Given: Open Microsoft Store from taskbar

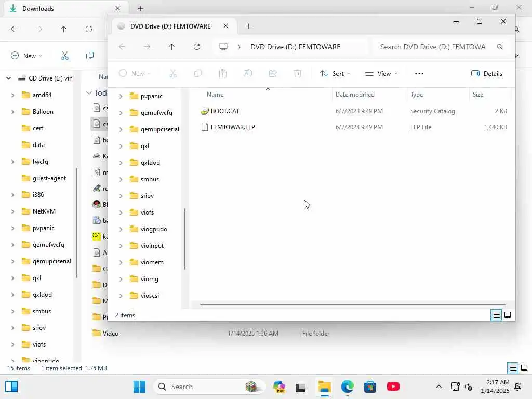Looking at the screenshot, I should [370, 387].
